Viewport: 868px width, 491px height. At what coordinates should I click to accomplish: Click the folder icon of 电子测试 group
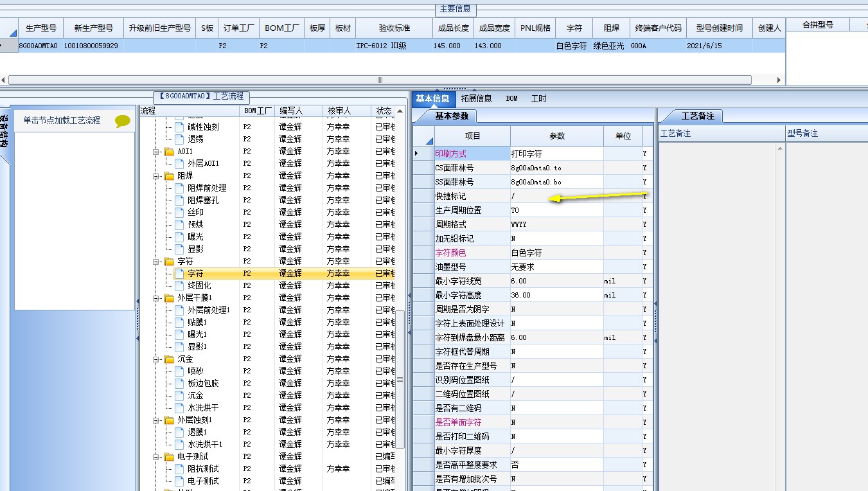(x=169, y=456)
